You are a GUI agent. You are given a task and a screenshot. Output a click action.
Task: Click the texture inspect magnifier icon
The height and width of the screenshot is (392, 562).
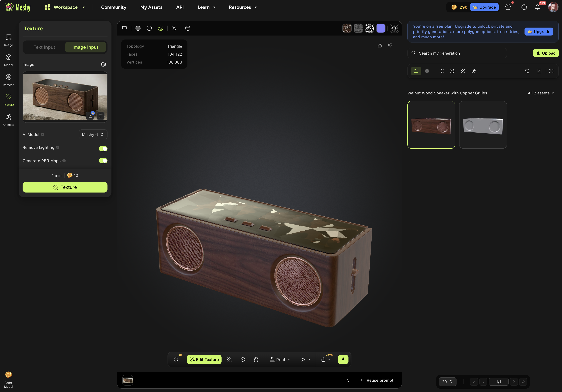point(394,28)
